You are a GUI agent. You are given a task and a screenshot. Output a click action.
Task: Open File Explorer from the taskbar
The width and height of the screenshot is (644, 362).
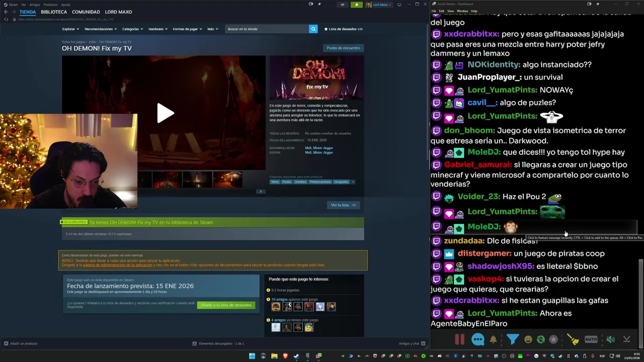pyautogui.click(x=274, y=356)
